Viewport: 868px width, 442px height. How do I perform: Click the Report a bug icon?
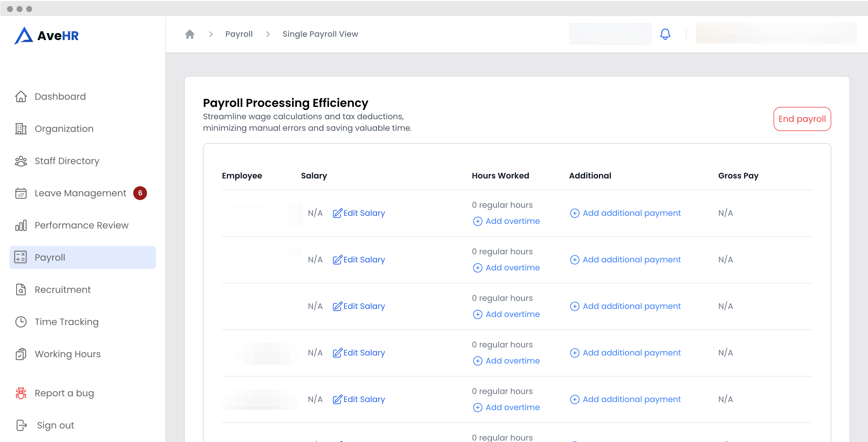tap(21, 393)
